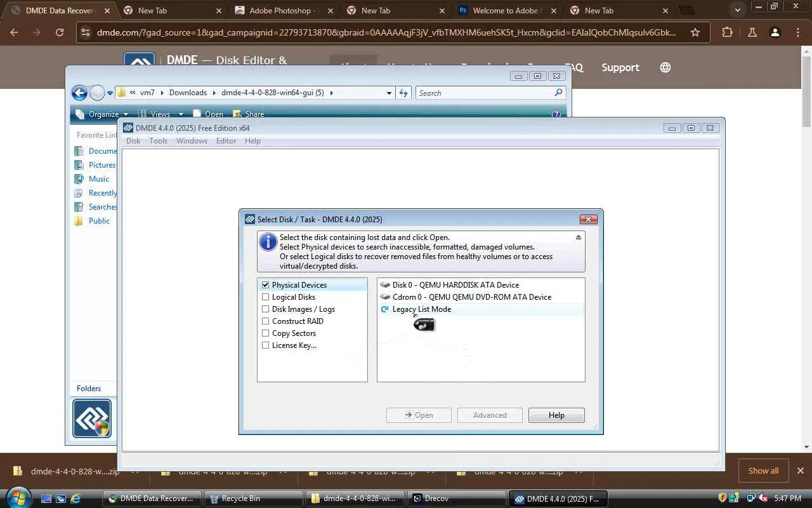Open the DMDE Help menu
812x508 pixels.
tap(252, 141)
